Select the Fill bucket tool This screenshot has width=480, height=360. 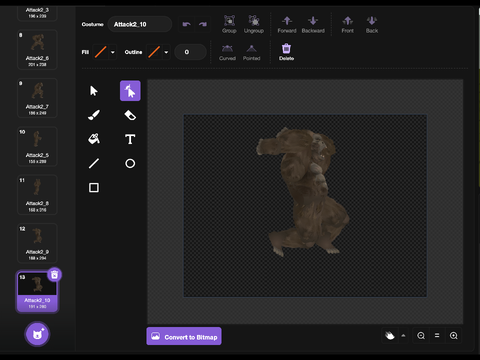tap(94, 139)
